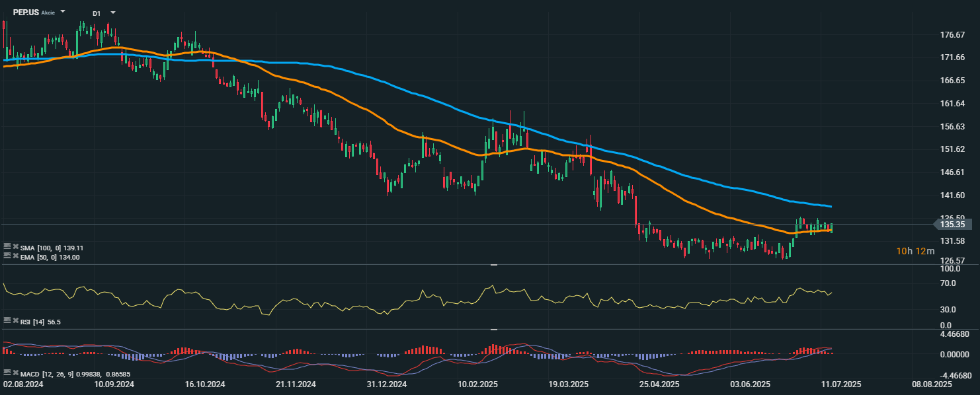Click the 03.06.2025 date label
Viewport: 980px width, 395px height.
(x=750, y=384)
